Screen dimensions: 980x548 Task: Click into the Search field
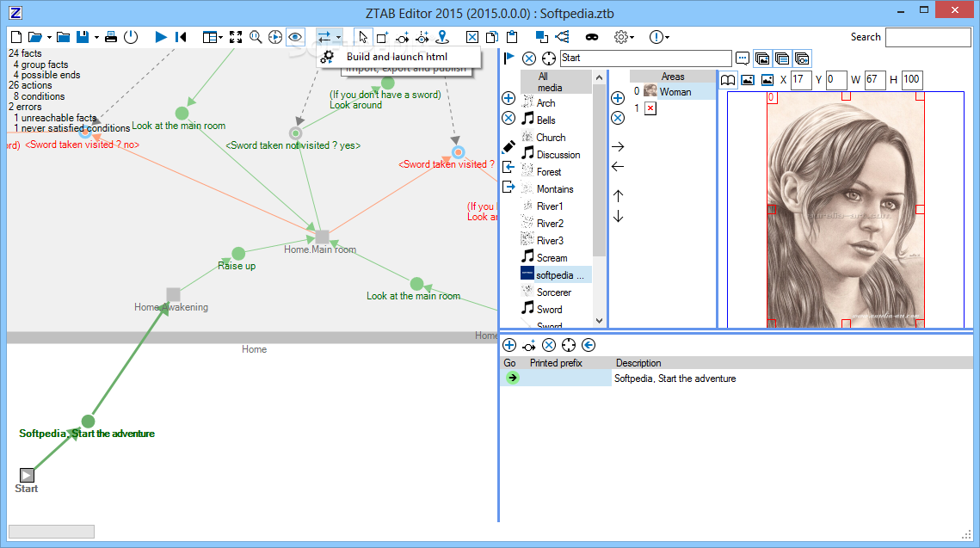(928, 38)
